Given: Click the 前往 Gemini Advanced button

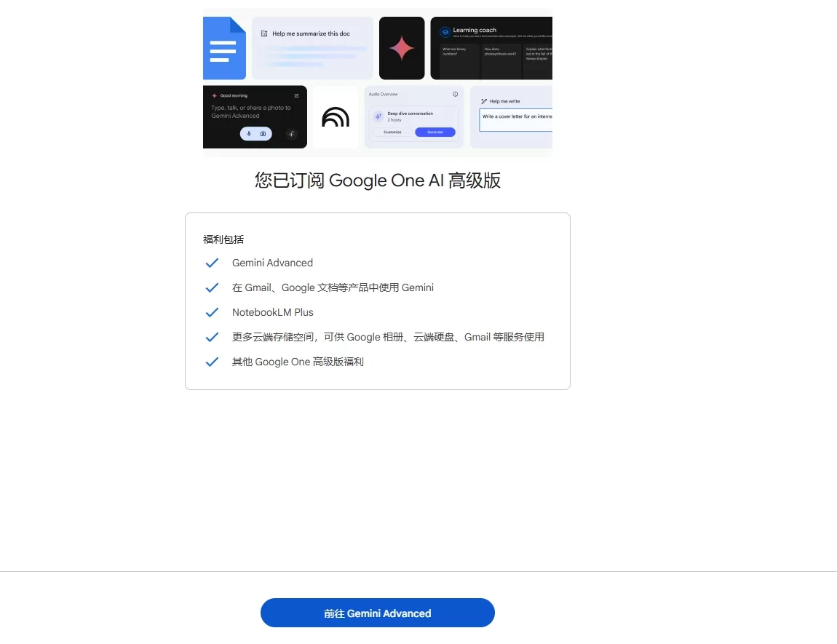Looking at the screenshot, I should (378, 613).
